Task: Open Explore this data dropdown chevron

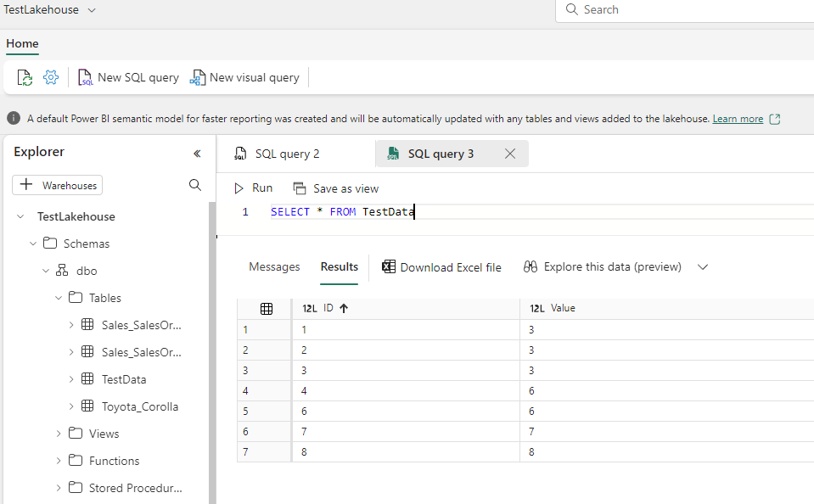Action: 703,267
